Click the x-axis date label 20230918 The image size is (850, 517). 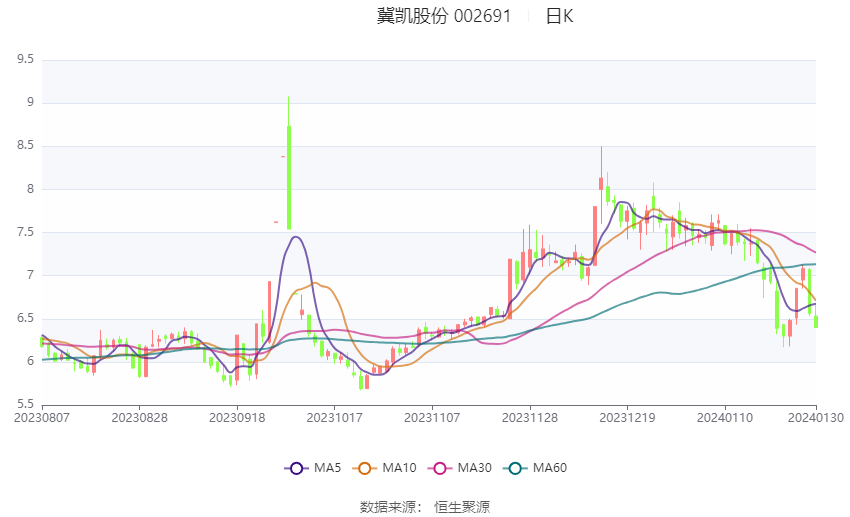(x=237, y=418)
